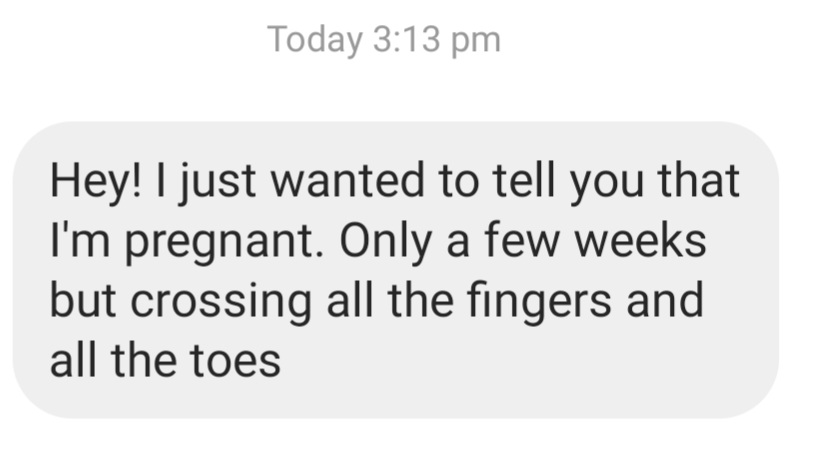Click the word "crossing" in the message
The width and height of the screenshot is (817, 456).
point(221,302)
